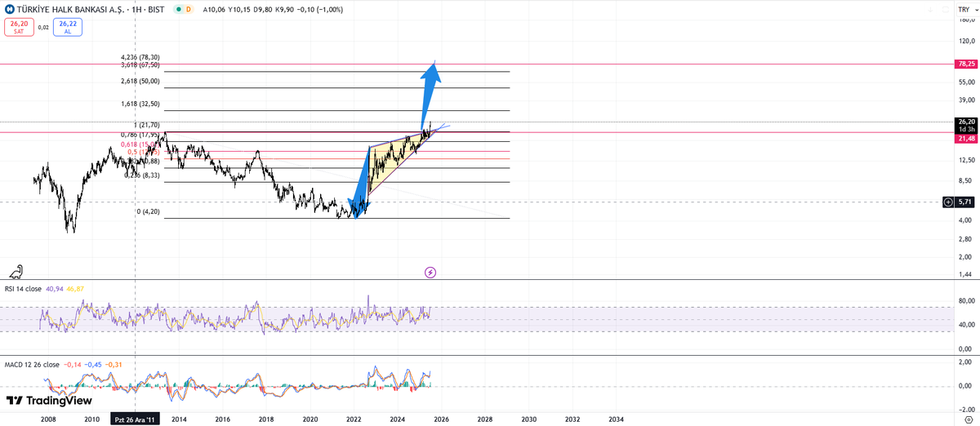Click the red SAT 26,20 sell button
980x426 pixels.
tap(19, 27)
